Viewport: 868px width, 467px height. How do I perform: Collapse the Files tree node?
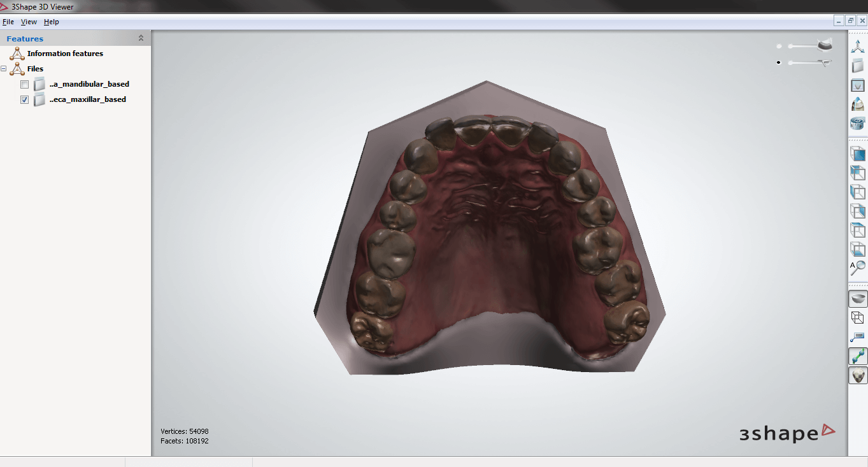click(4, 69)
